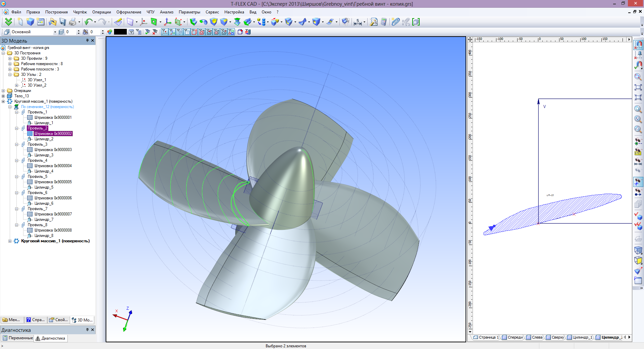
Task: Switch to the Диагностика tab
Action: click(50, 338)
